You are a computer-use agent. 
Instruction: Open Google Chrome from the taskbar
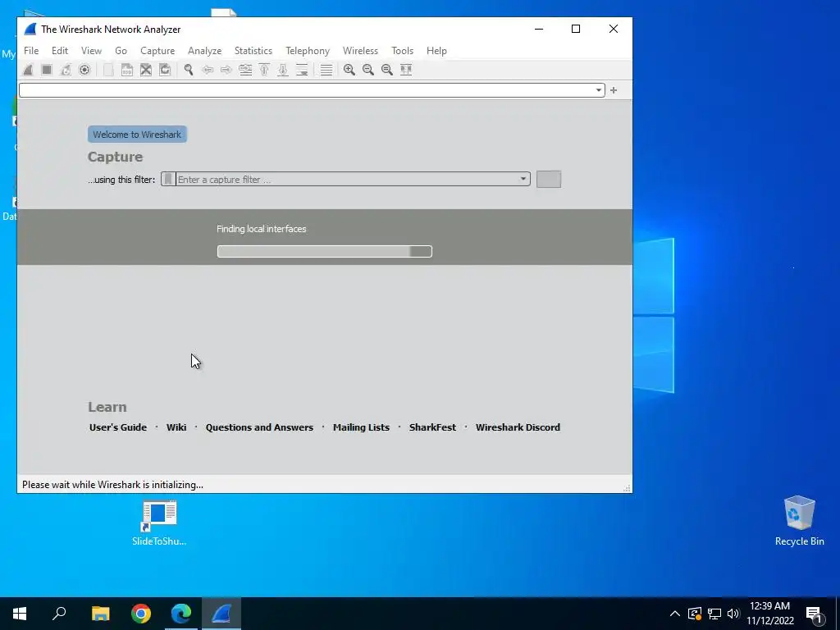(x=141, y=614)
